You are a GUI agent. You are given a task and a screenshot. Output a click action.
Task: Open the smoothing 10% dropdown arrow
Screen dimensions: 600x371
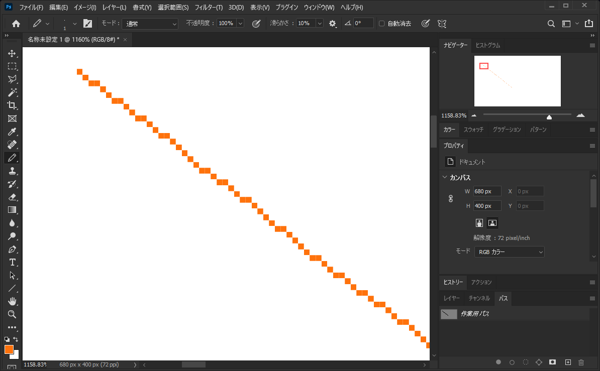[320, 24]
